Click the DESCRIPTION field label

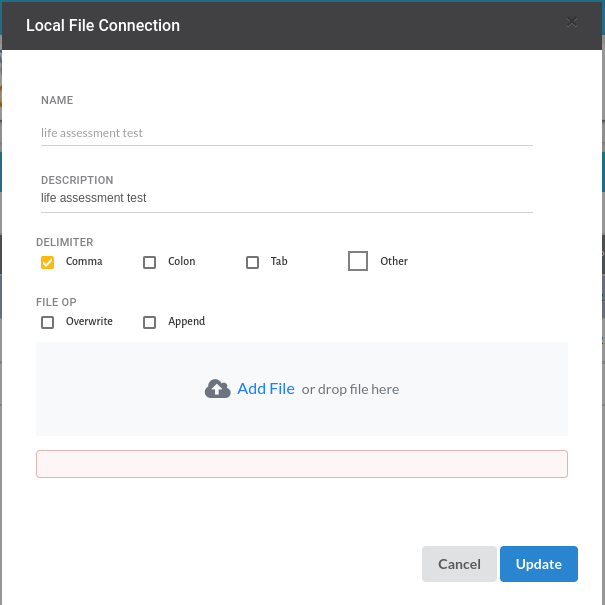[x=77, y=180]
